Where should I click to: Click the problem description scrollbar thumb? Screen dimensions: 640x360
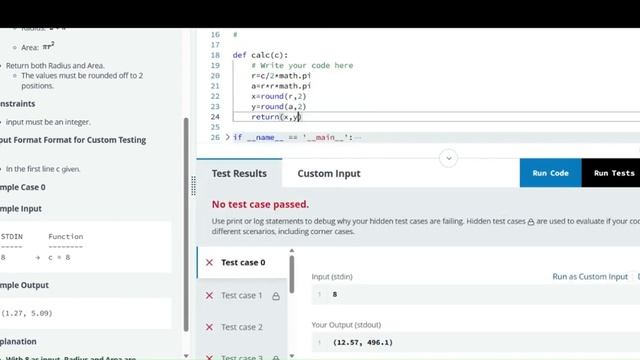[x=186, y=224]
